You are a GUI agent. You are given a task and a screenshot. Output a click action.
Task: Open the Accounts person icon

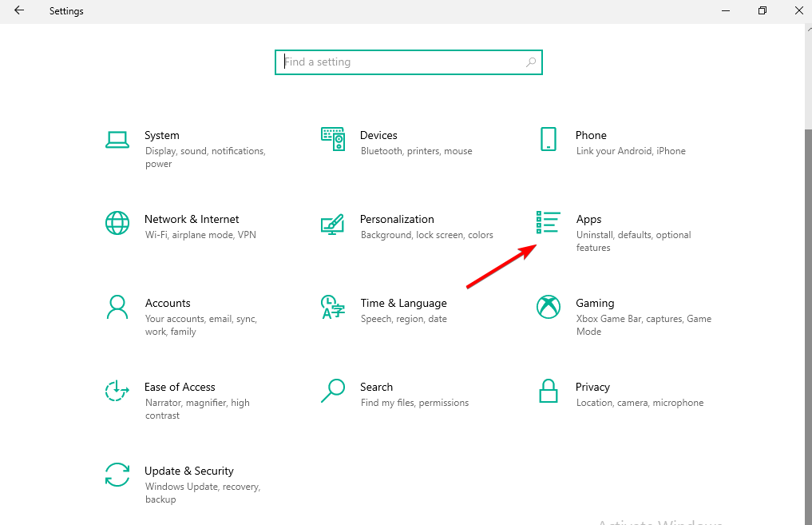click(117, 307)
